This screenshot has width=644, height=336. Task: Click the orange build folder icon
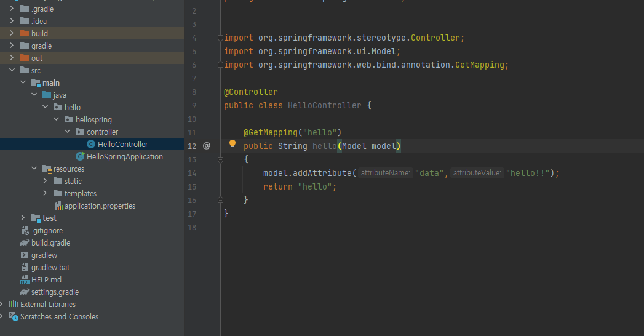[x=25, y=33]
